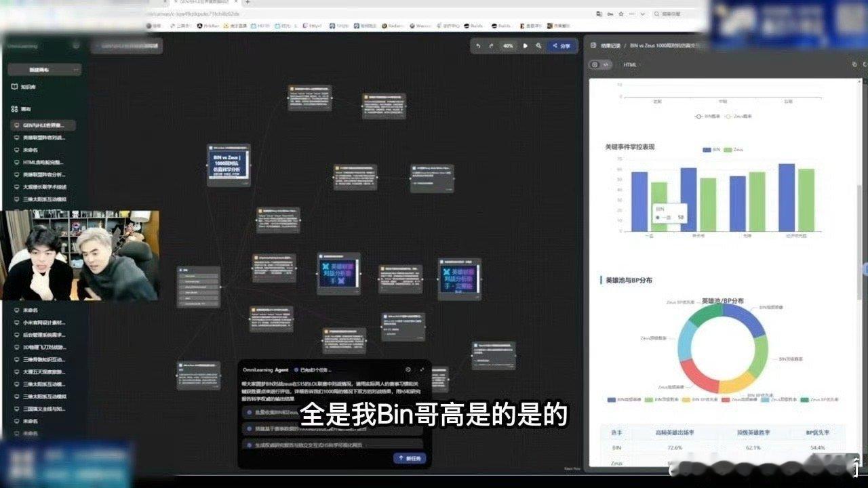
Task: Select the task step beginning 生成权威研究报告
Action: click(x=332, y=445)
